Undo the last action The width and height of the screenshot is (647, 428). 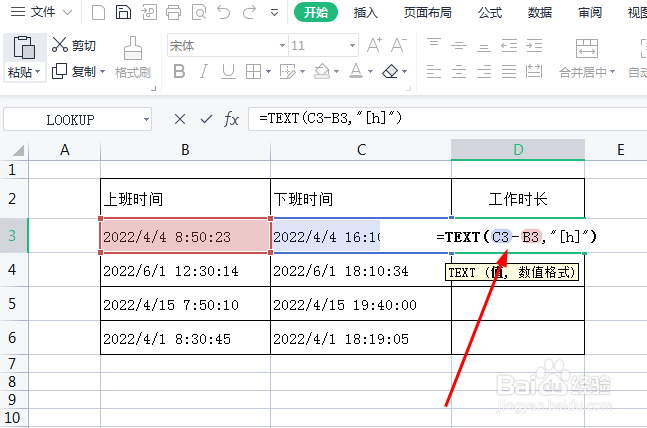(224, 12)
